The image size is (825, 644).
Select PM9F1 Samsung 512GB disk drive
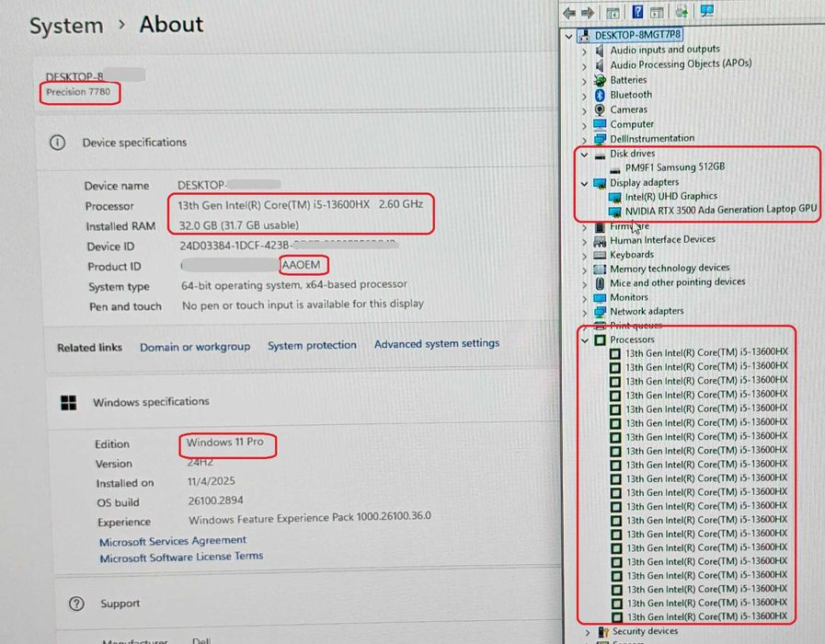point(675,167)
